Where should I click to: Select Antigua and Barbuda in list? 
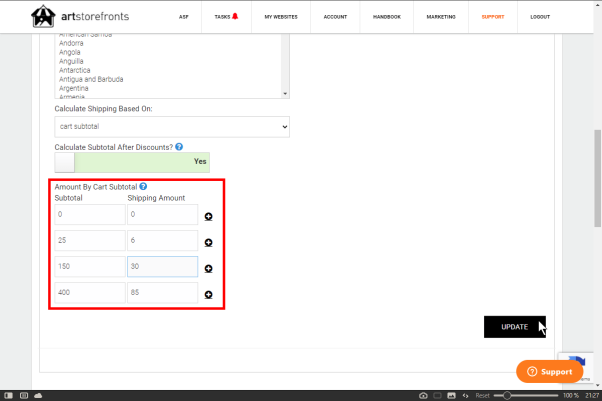pyautogui.click(x=91, y=79)
